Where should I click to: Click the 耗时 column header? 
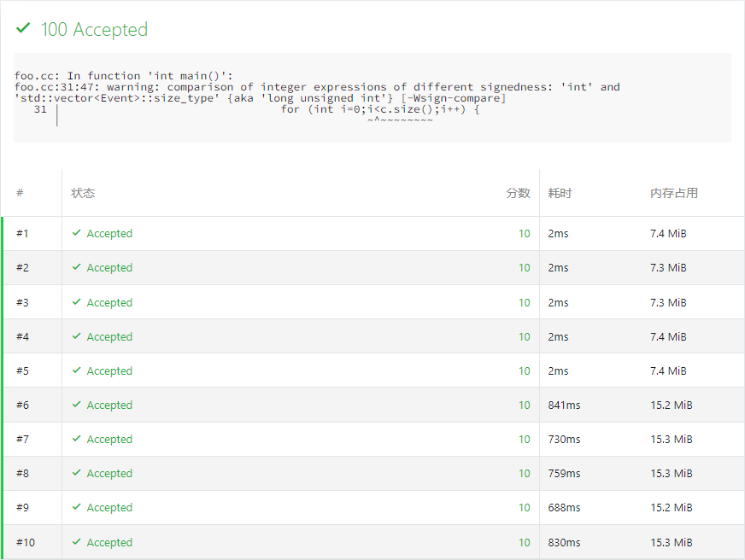[x=560, y=193]
